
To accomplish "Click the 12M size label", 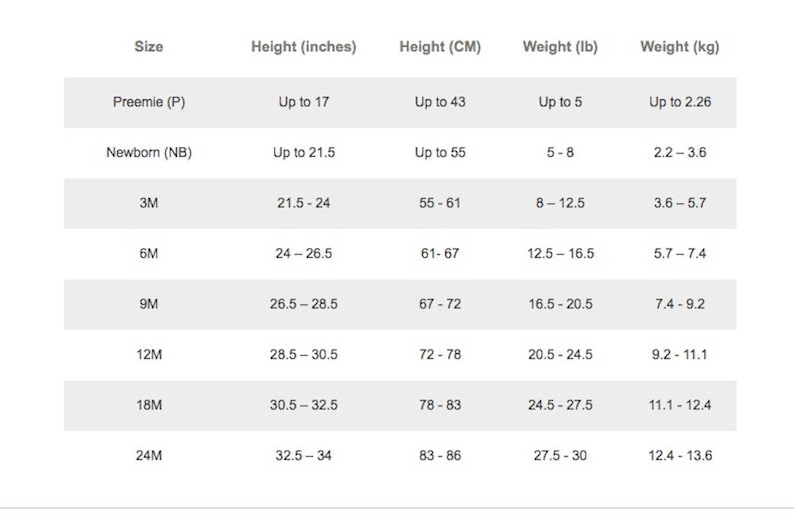I will [x=149, y=354].
